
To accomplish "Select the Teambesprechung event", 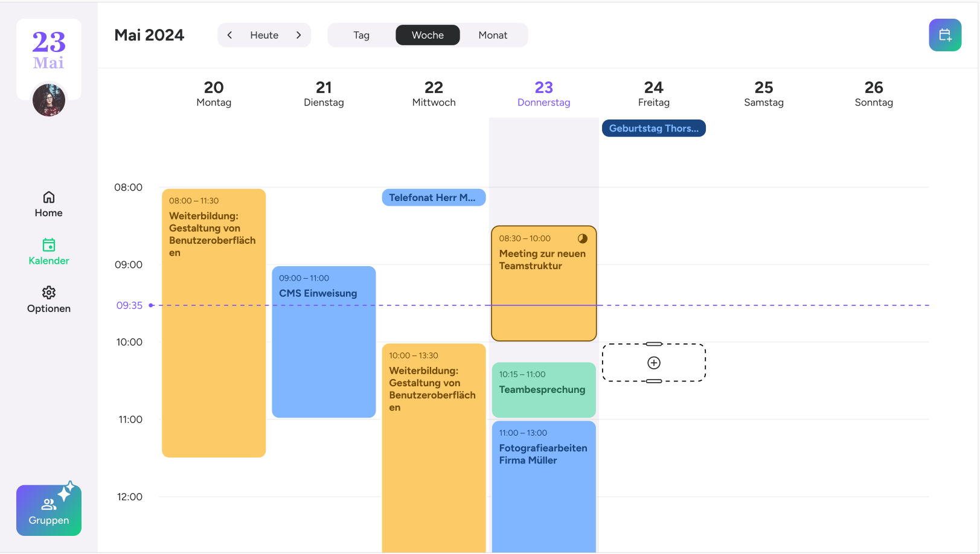I will 543,390.
